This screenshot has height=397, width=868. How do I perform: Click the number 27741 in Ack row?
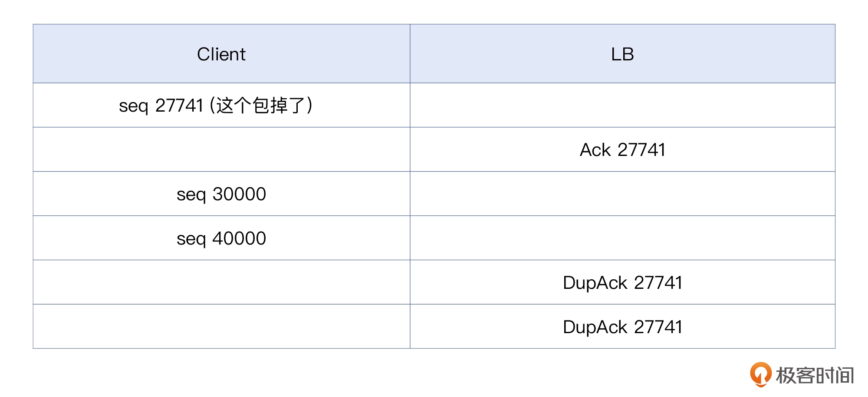click(x=641, y=150)
